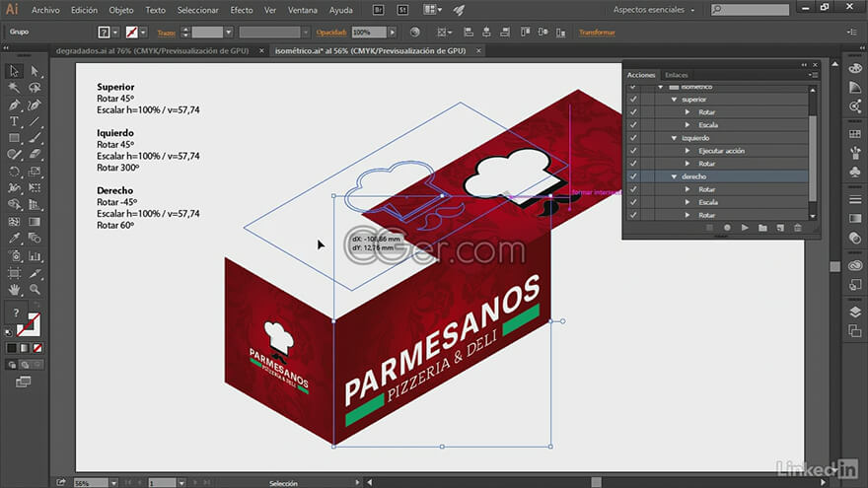Select the Selection (black arrow) tool

click(14, 71)
